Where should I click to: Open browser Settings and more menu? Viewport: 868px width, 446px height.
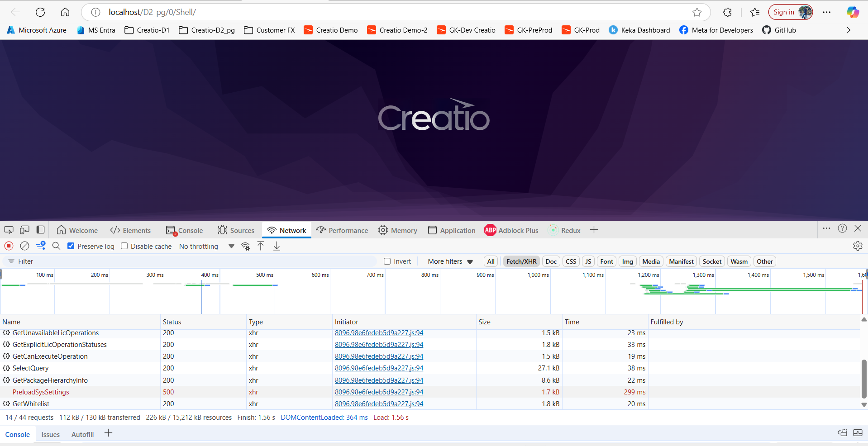(x=827, y=12)
